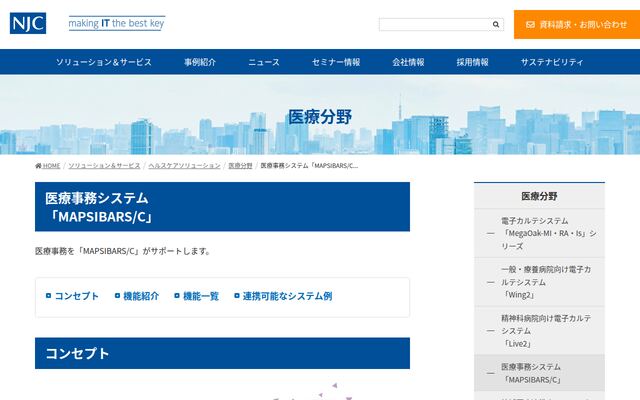Click ソリューション&サービス breadcrumb link
The image size is (640, 400).
pos(104,166)
